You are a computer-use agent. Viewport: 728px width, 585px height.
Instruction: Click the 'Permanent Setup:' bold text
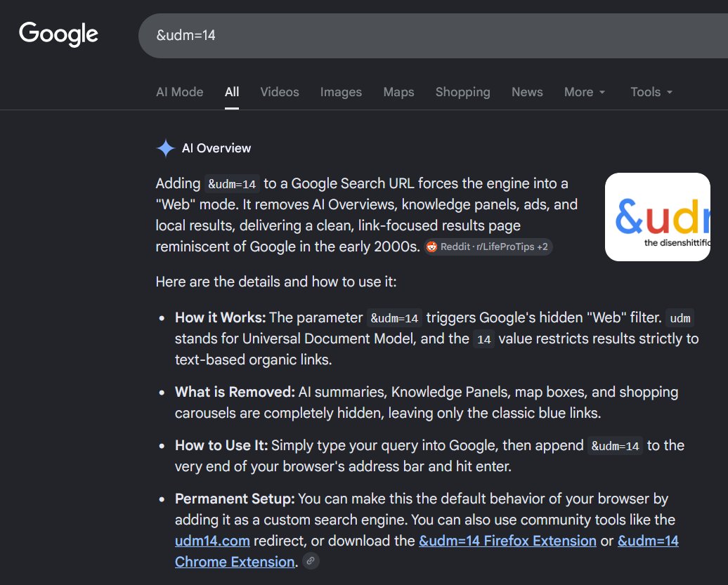[235, 499]
